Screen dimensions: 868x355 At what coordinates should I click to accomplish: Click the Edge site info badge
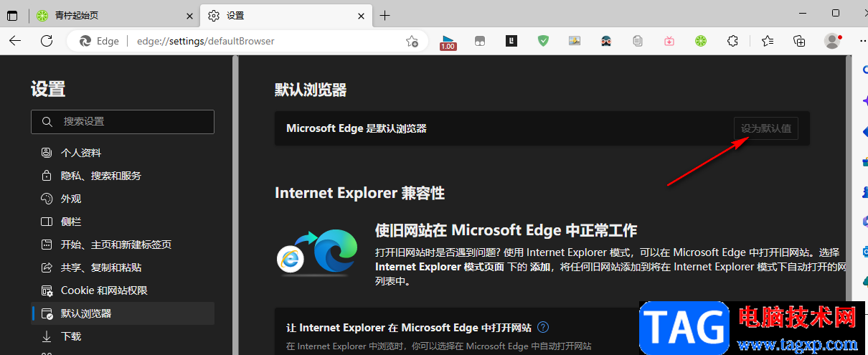(99, 42)
